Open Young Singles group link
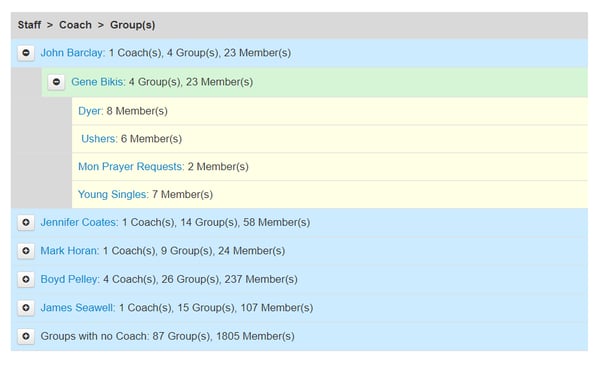600x365 pixels. [113, 194]
